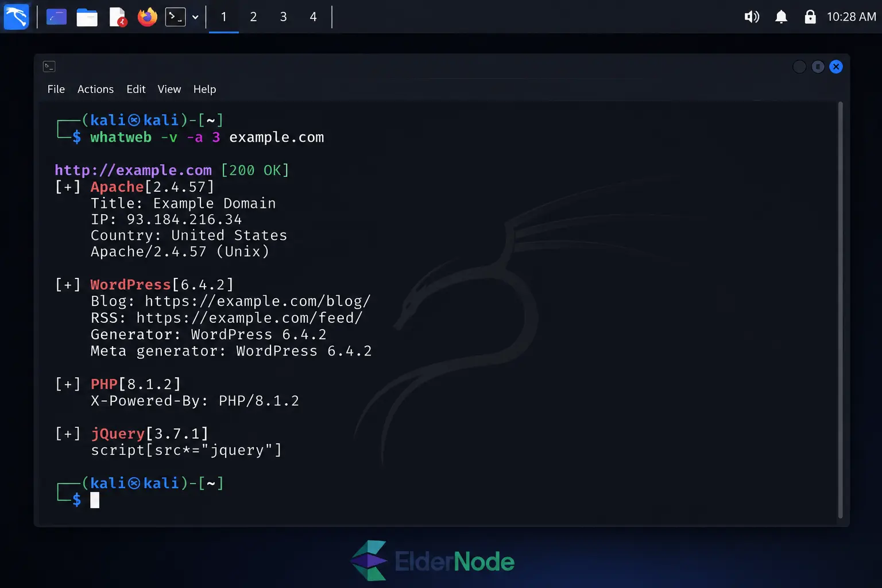The height and width of the screenshot is (588, 882).
Task: Click the WordPress[6.4.2] plugin heading
Action: [x=162, y=285]
